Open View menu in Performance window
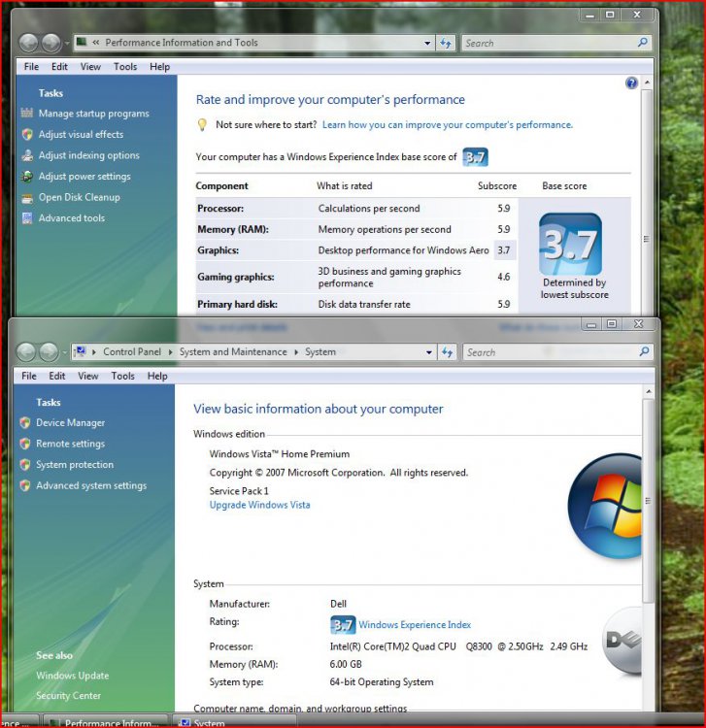The height and width of the screenshot is (728, 706). tap(90, 66)
